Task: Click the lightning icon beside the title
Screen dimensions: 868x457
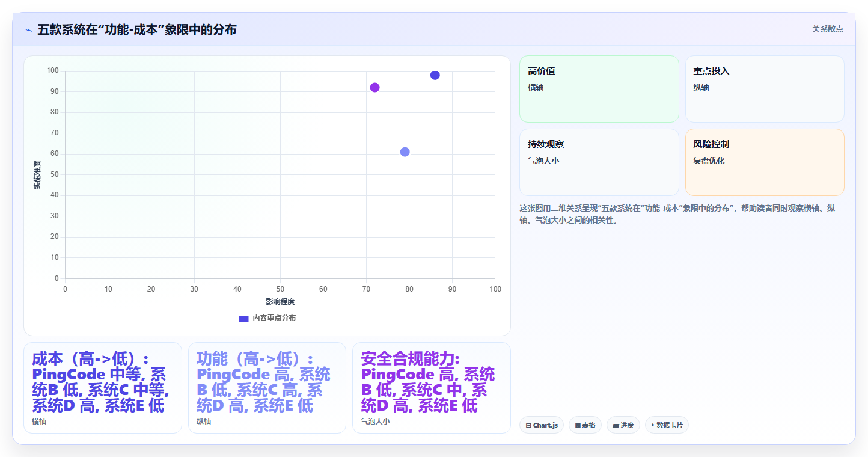Action: 28,30
